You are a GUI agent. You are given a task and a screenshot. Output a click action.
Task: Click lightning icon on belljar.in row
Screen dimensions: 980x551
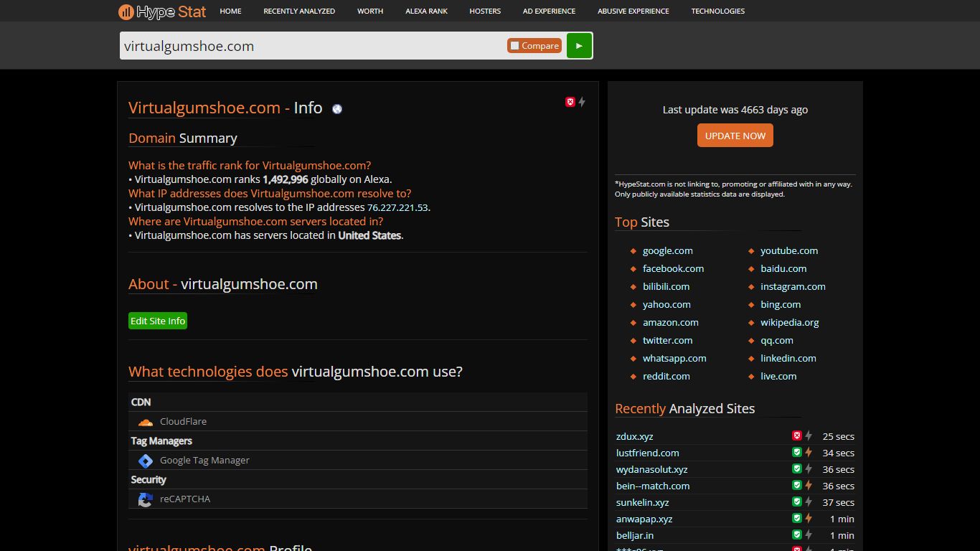[809, 535]
